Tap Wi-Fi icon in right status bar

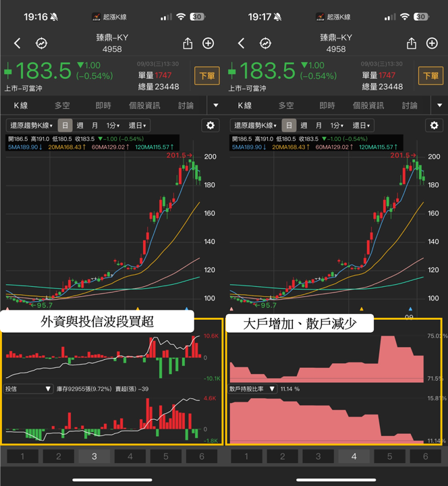point(405,17)
